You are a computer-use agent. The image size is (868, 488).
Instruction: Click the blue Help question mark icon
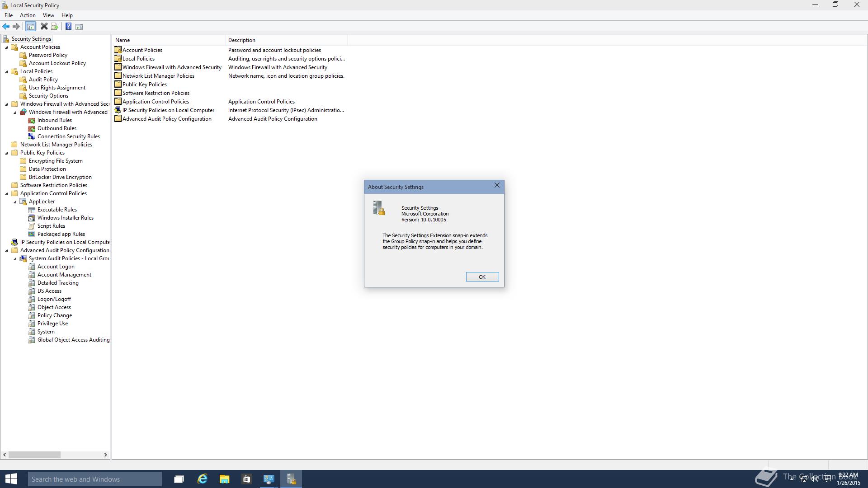[x=68, y=27]
